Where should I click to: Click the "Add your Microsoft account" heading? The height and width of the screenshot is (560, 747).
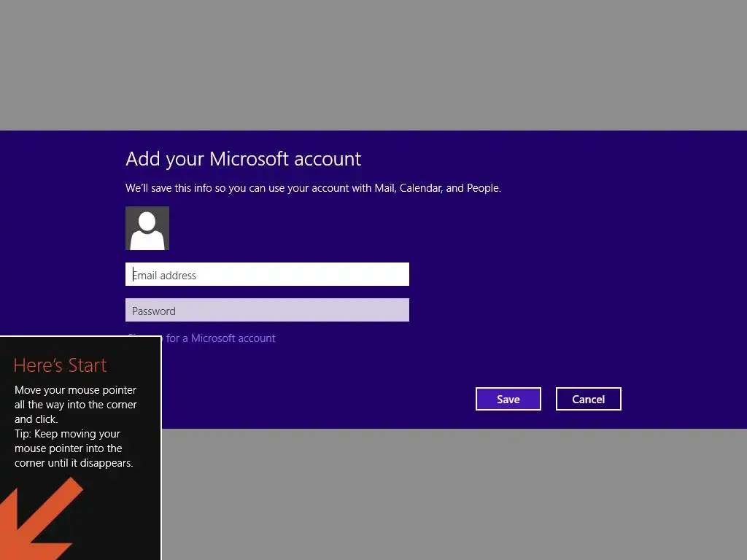point(244,159)
